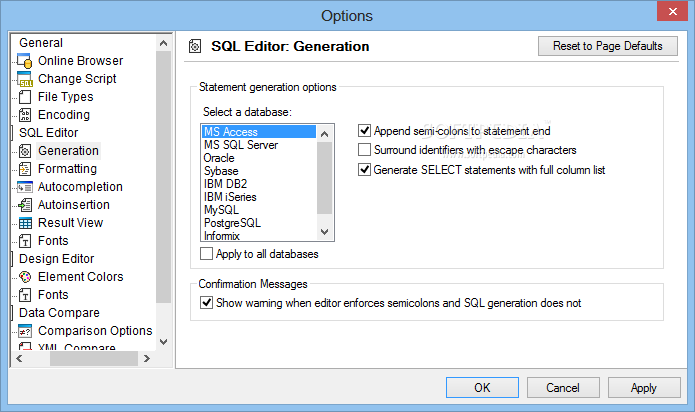The height and width of the screenshot is (412, 695).
Task: Open the Element Colors palette icon
Action: pos(25,277)
